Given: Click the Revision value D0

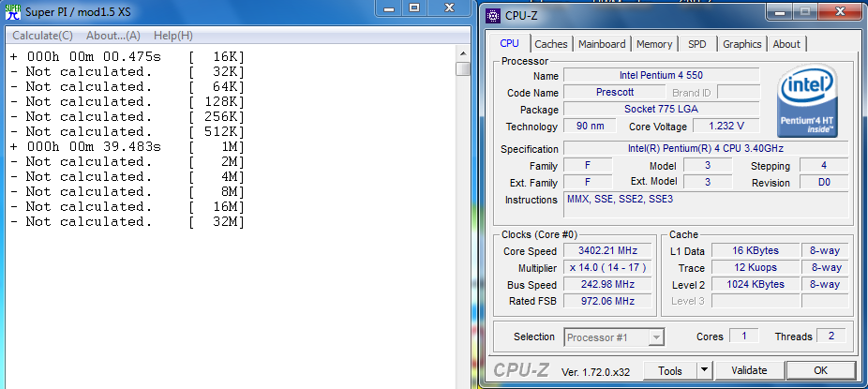Looking at the screenshot, I should click(824, 182).
